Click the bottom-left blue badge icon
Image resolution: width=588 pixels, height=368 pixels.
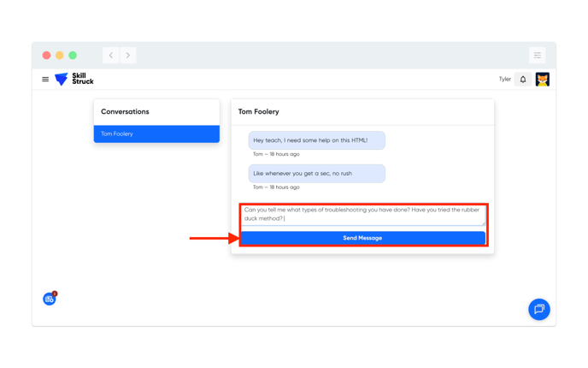50,299
